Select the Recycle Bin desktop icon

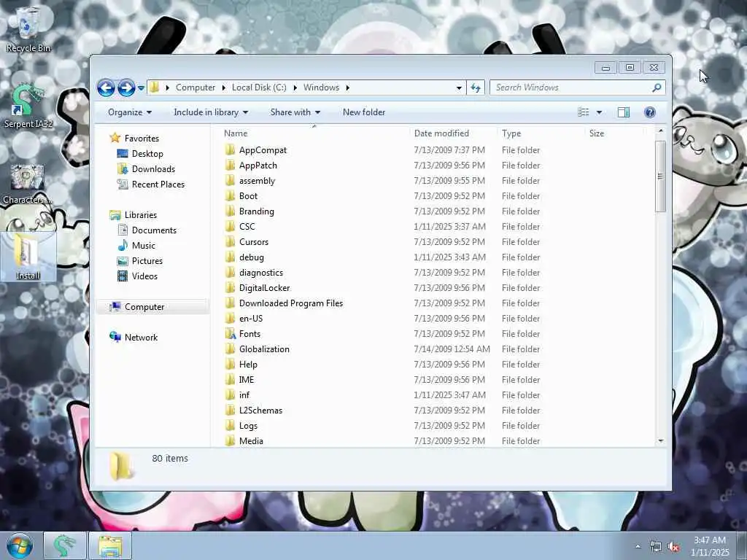(28, 28)
